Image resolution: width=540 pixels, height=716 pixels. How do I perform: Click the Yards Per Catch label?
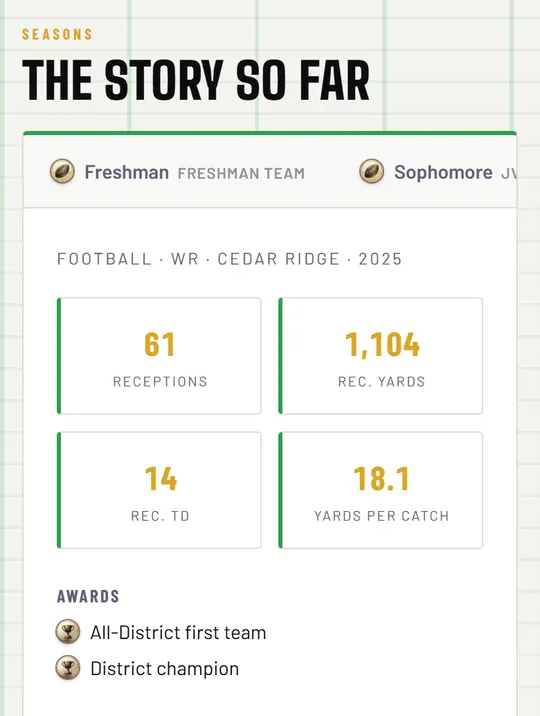click(x=382, y=516)
